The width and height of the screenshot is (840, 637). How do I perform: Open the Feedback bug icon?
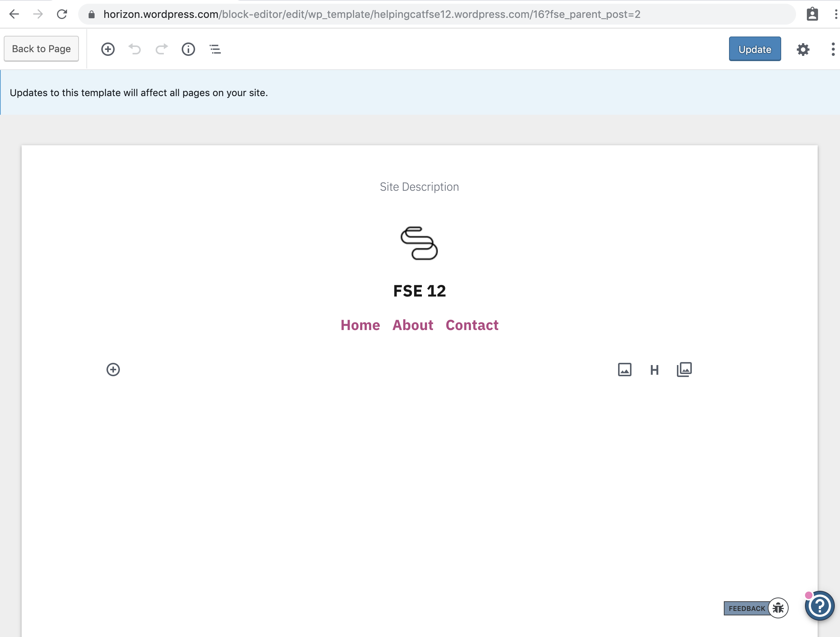click(x=778, y=608)
